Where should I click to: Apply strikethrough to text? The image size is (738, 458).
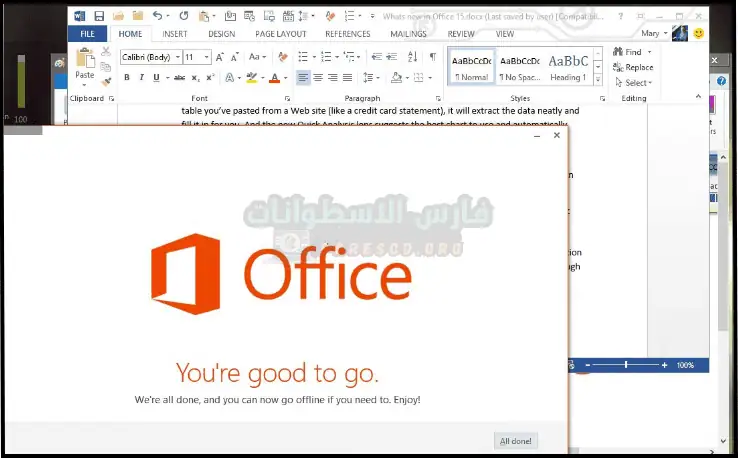tap(179, 78)
